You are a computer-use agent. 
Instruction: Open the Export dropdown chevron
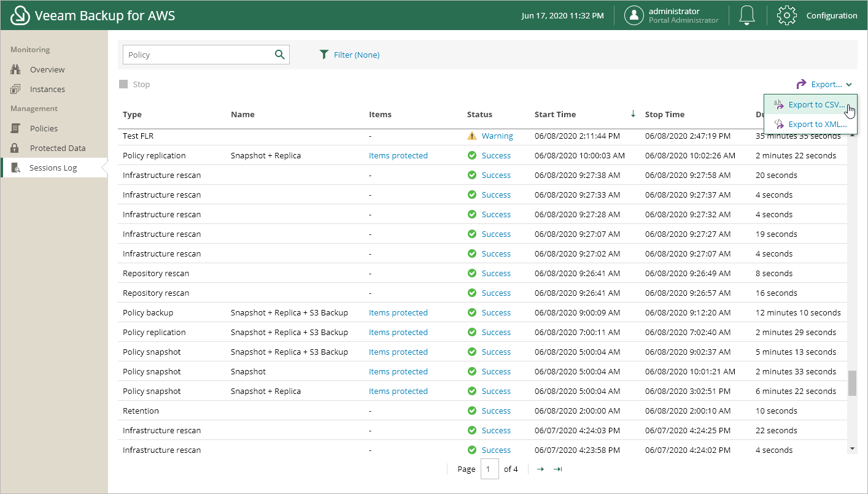[848, 85]
